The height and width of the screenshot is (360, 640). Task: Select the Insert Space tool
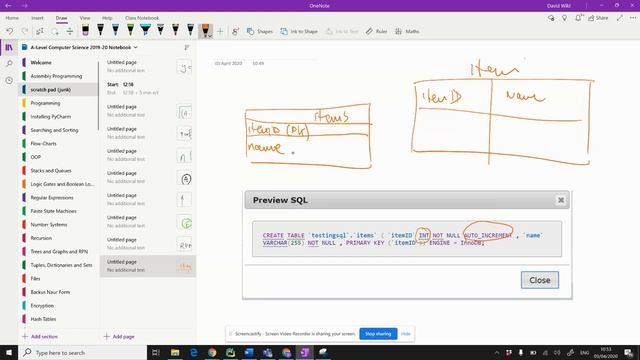pyautogui.click(x=70, y=31)
